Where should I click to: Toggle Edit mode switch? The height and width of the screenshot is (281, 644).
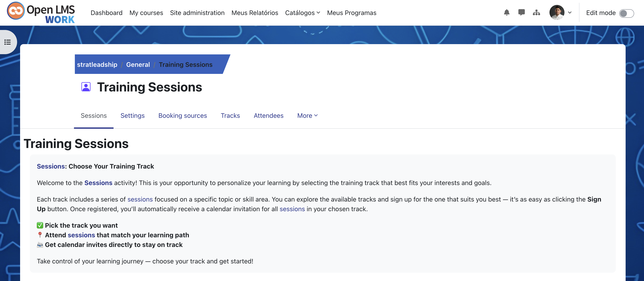click(x=626, y=13)
